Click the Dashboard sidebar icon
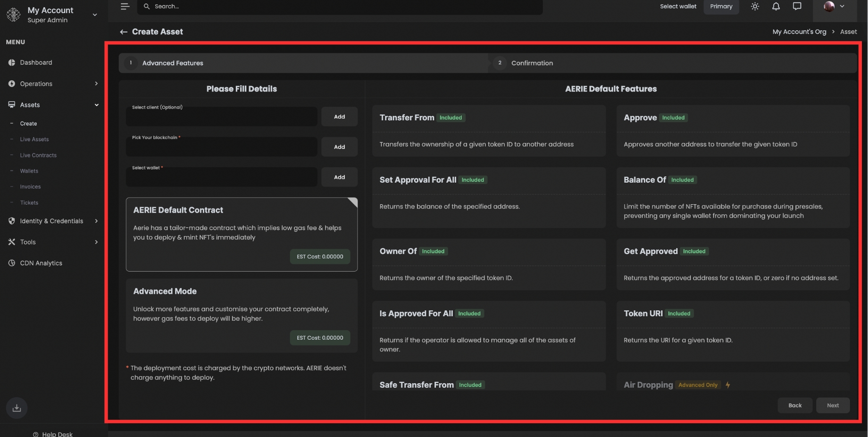 pos(12,63)
